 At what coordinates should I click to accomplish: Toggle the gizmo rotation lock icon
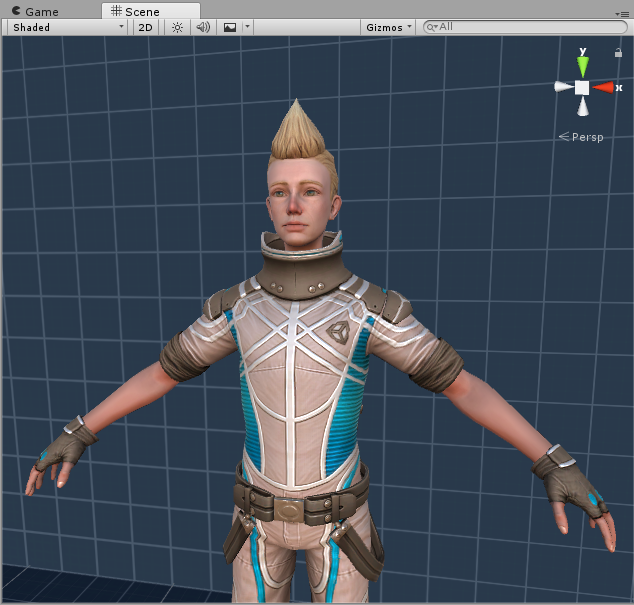(618, 53)
